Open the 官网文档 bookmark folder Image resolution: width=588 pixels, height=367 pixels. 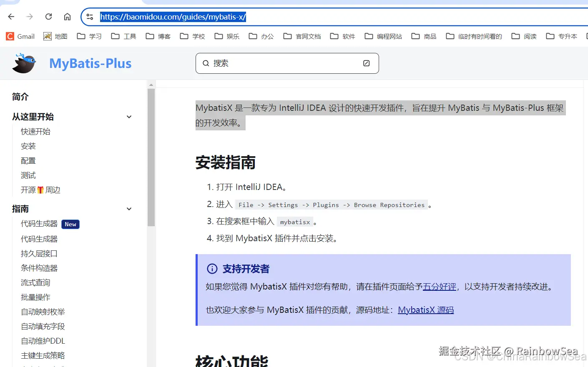pos(302,36)
